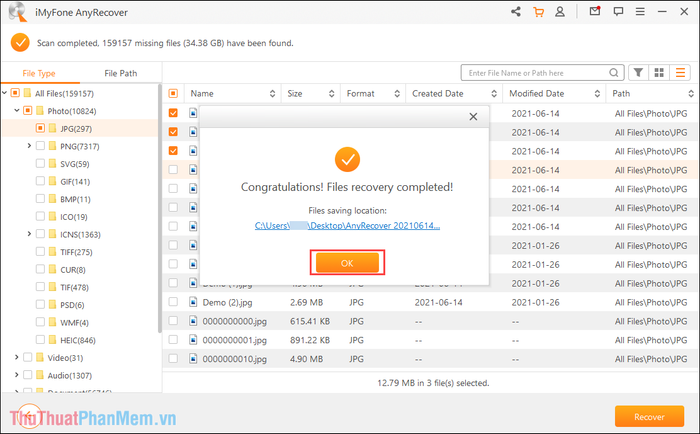The image size is (700, 434).
Task: Sort by Created Date column arrows
Action: tap(494, 93)
